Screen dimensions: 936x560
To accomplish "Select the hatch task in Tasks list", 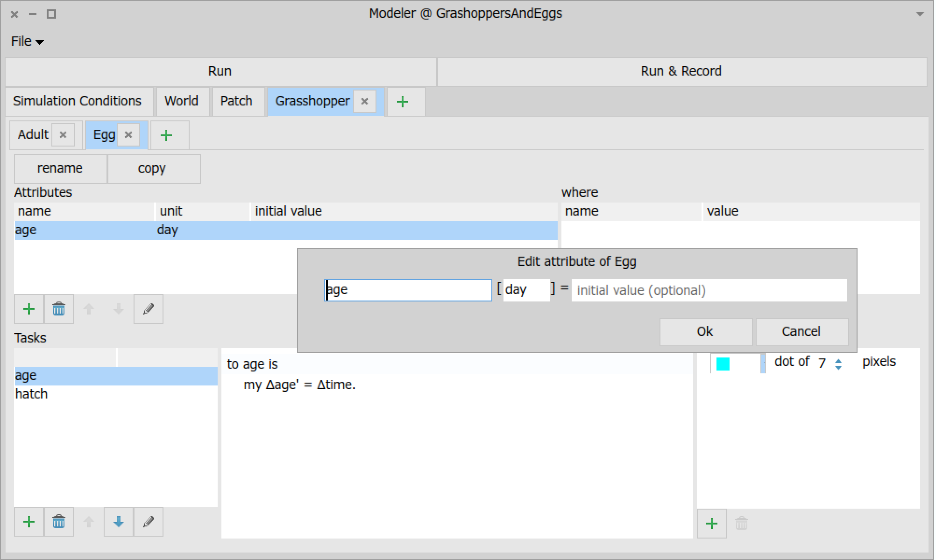I will [116, 394].
